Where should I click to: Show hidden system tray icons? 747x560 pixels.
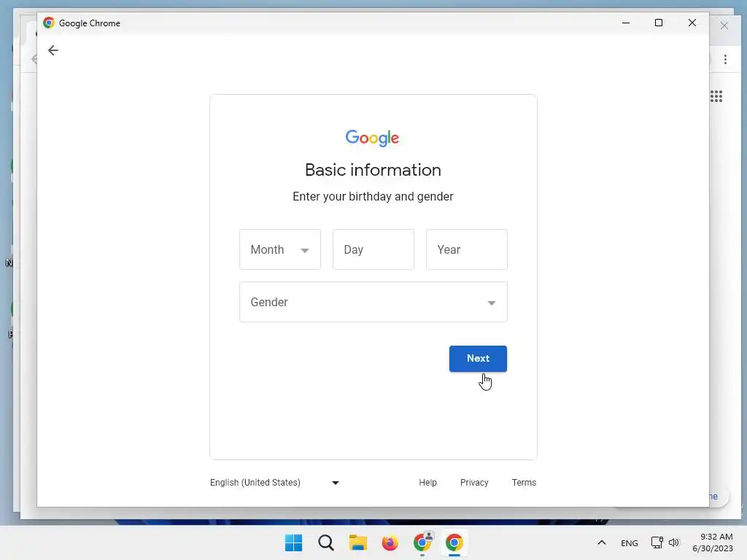click(602, 542)
